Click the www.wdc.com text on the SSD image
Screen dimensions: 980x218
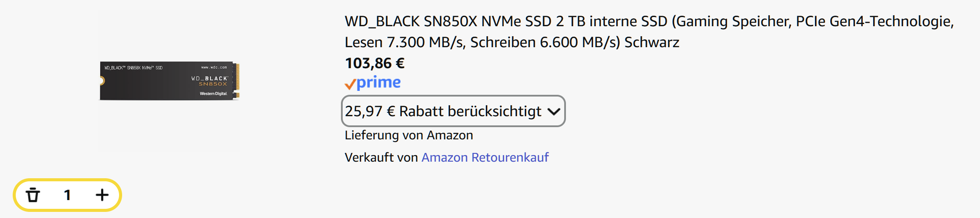pyautogui.click(x=214, y=67)
